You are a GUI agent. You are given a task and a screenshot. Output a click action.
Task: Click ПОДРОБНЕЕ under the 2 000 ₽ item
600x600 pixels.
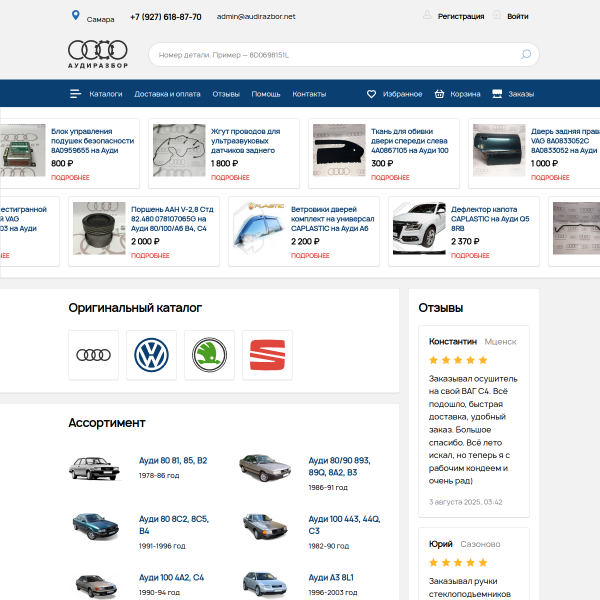tap(150, 256)
